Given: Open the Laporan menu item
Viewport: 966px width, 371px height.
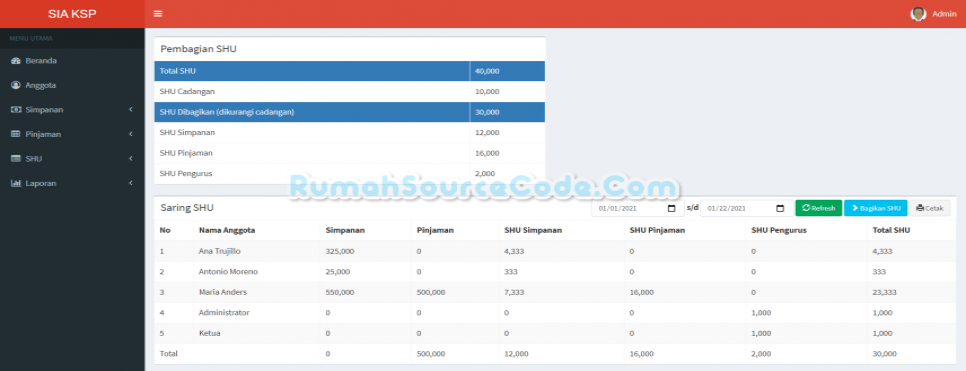Looking at the screenshot, I should (x=72, y=184).
